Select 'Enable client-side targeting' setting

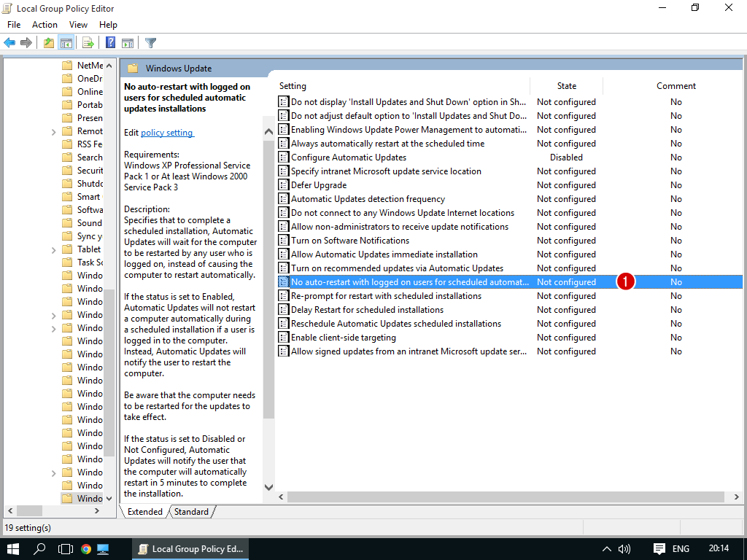pyautogui.click(x=343, y=338)
